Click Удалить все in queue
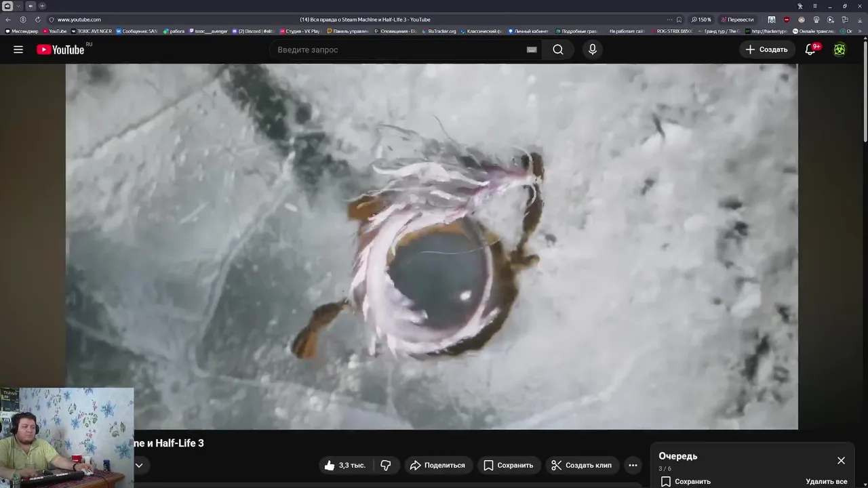 (x=827, y=481)
